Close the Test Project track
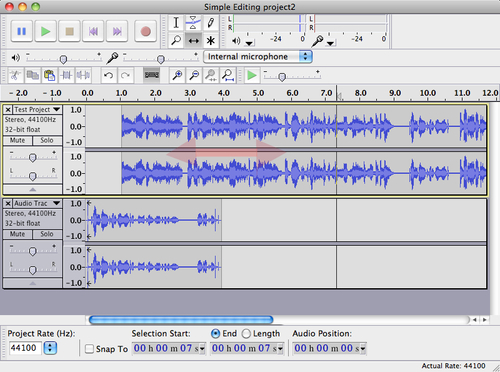The width and height of the screenshot is (500, 372). coord(8,109)
